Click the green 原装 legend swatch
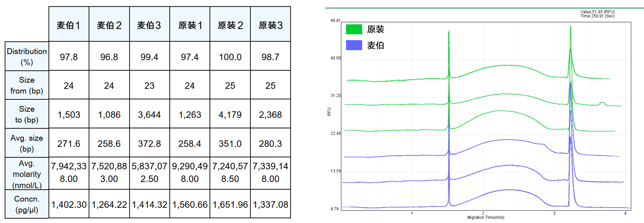Image resolution: width=644 pixels, height=223 pixels. (x=354, y=29)
